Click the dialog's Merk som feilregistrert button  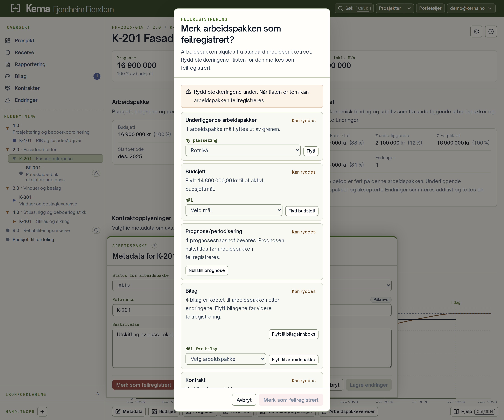(291, 400)
